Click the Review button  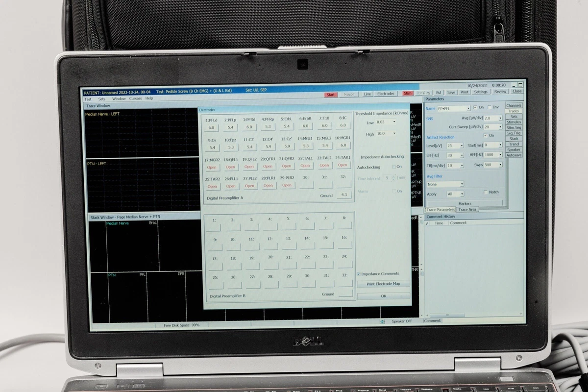click(500, 92)
